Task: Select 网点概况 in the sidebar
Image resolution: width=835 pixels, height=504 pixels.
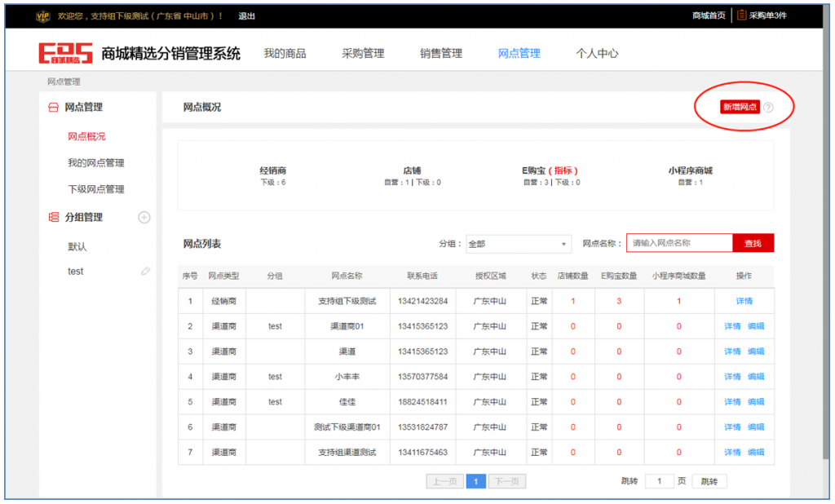Action: 86,136
